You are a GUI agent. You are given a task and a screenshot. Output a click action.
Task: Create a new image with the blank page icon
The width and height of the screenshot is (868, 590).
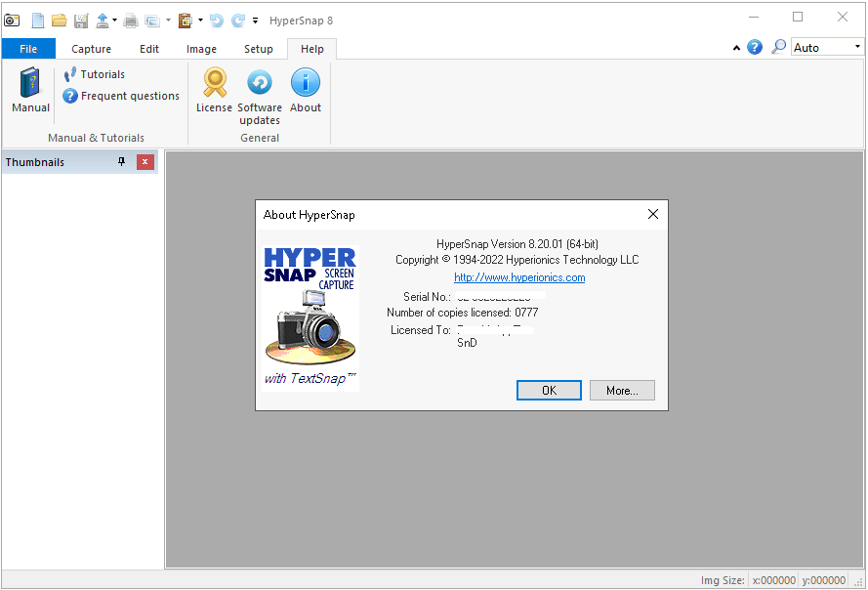[38, 21]
